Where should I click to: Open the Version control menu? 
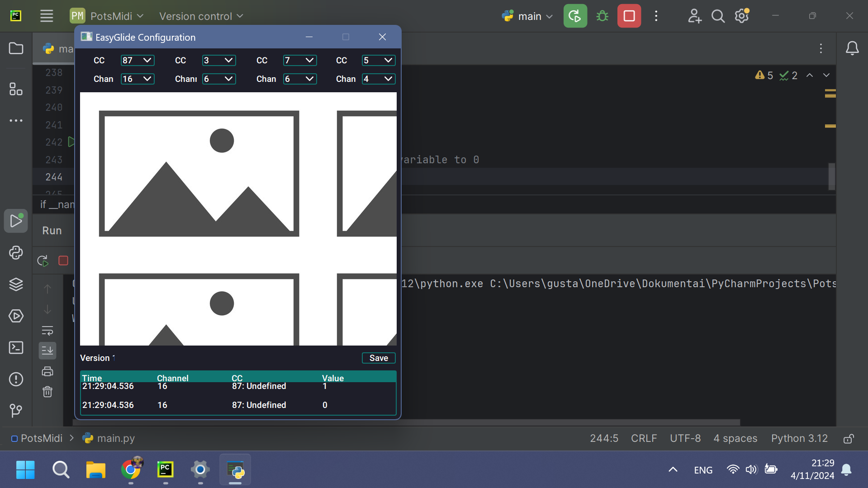(x=201, y=16)
